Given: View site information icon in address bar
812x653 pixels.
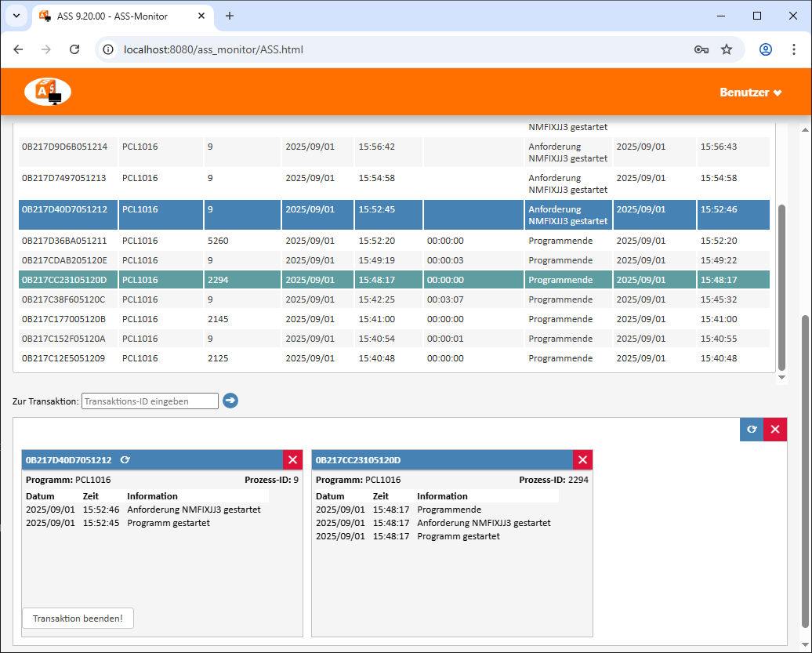Looking at the screenshot, I should click(111, 49).
